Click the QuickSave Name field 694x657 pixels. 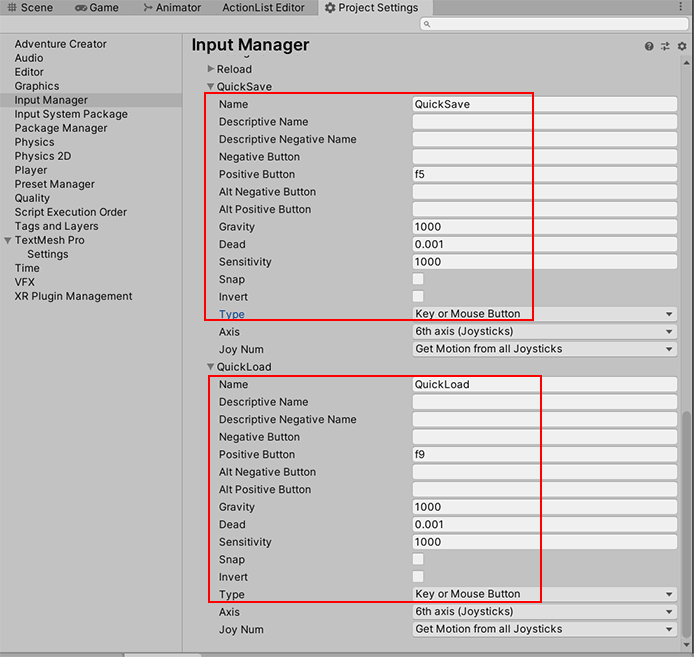point(544,104)
